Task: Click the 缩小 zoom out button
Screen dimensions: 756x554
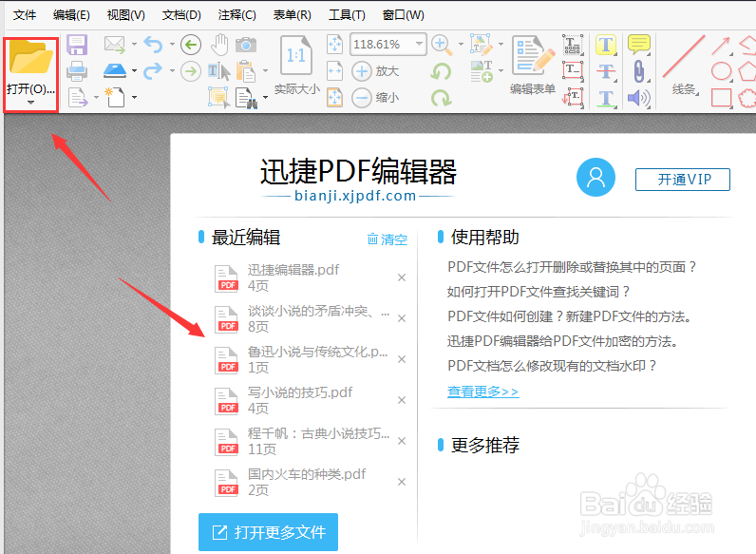Action: (x=375, y=98)
